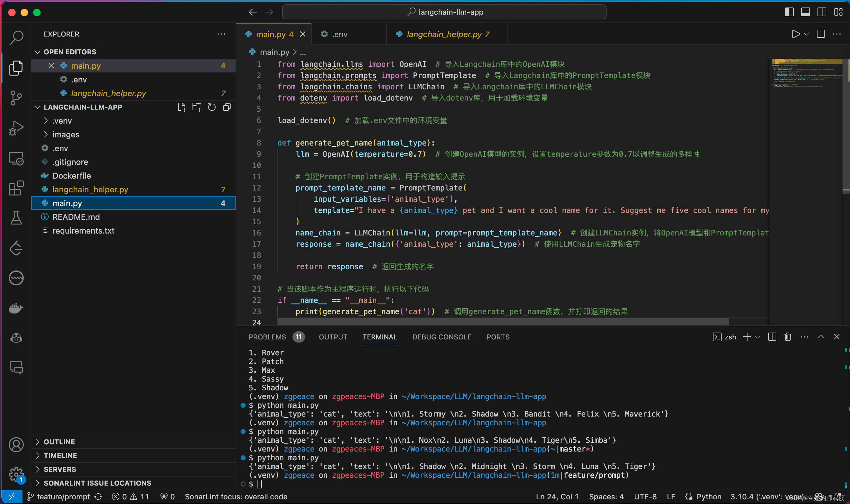This screenshot has width=850, height=504.
Task: Synchronize changes icon beside feature/prompt
Action: pos(98,497)
